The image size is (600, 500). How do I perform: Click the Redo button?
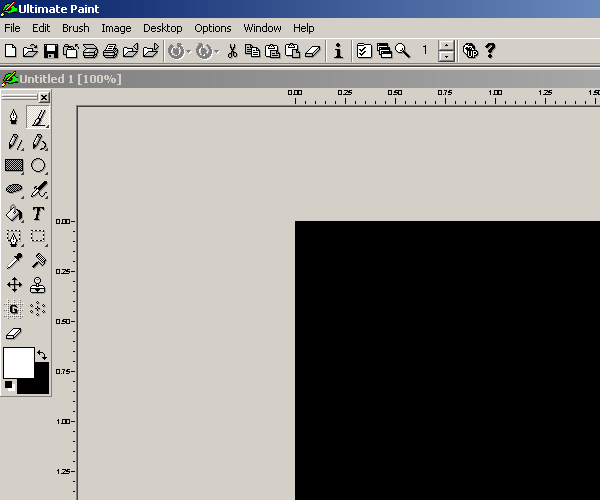coord(204,51)
